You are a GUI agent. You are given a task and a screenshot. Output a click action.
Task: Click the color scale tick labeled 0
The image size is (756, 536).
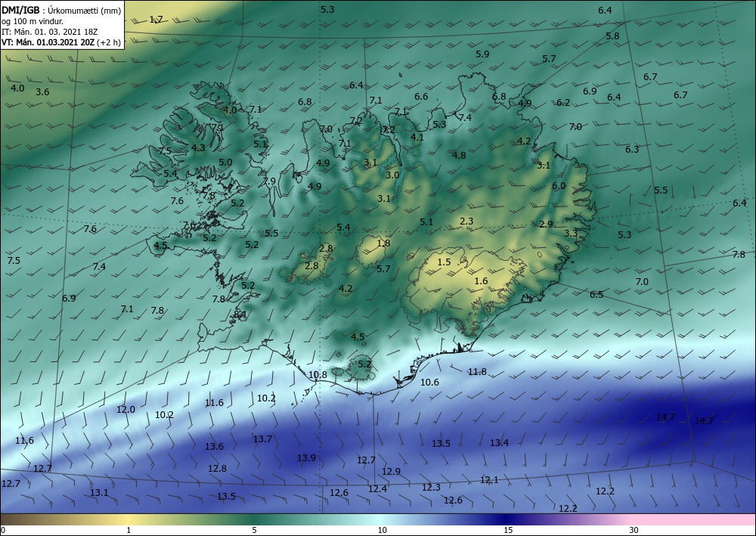tap(3, 530)
